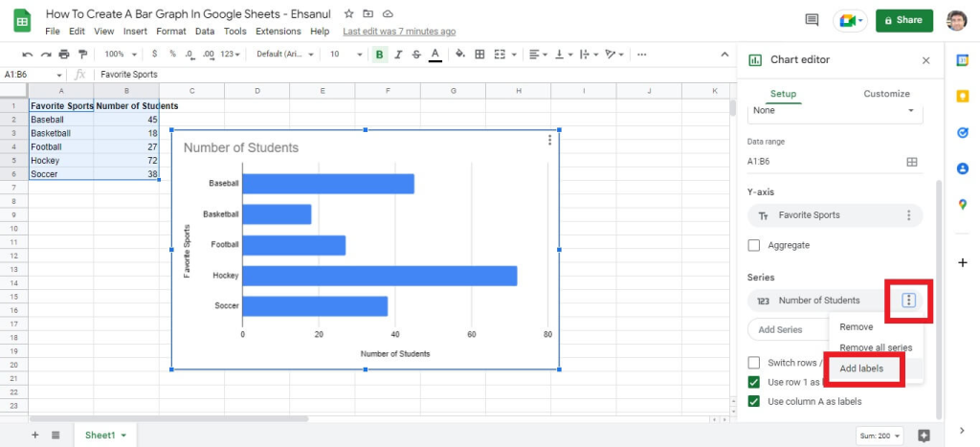Toggle the Switch rows / columns checkbox
Screen dimensions: 980x447
pos(754,363)
